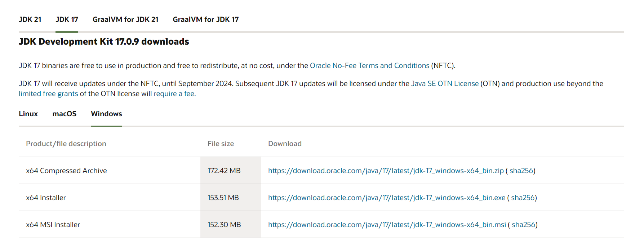Show Linux downloads tab
Viewport: 644px width, 248px height.
[28, 114]
